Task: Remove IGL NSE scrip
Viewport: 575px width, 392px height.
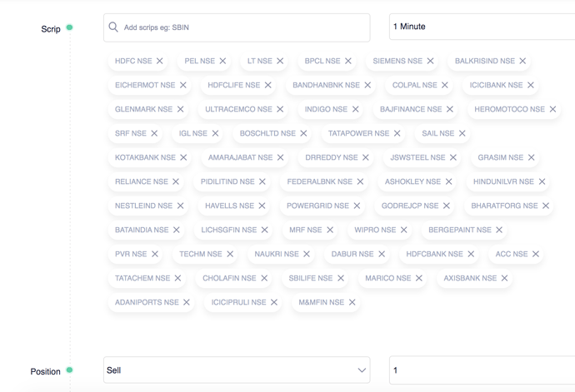Action: [x=215, y=133]
